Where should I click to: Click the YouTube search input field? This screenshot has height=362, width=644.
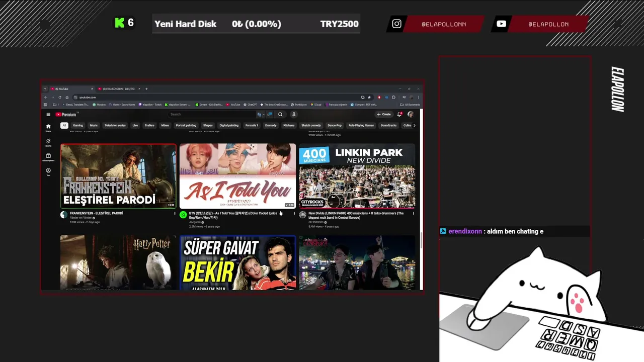[x=211, y=114]
